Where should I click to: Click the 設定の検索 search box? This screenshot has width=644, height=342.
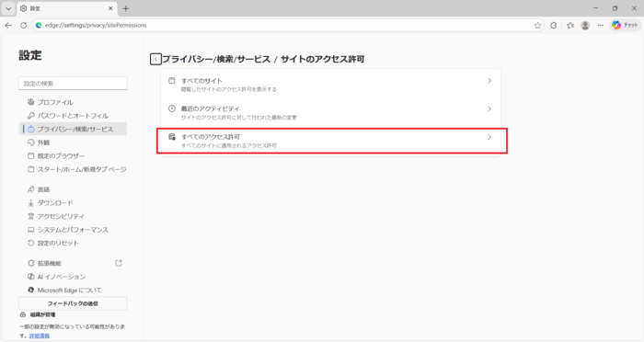(73, 84)
